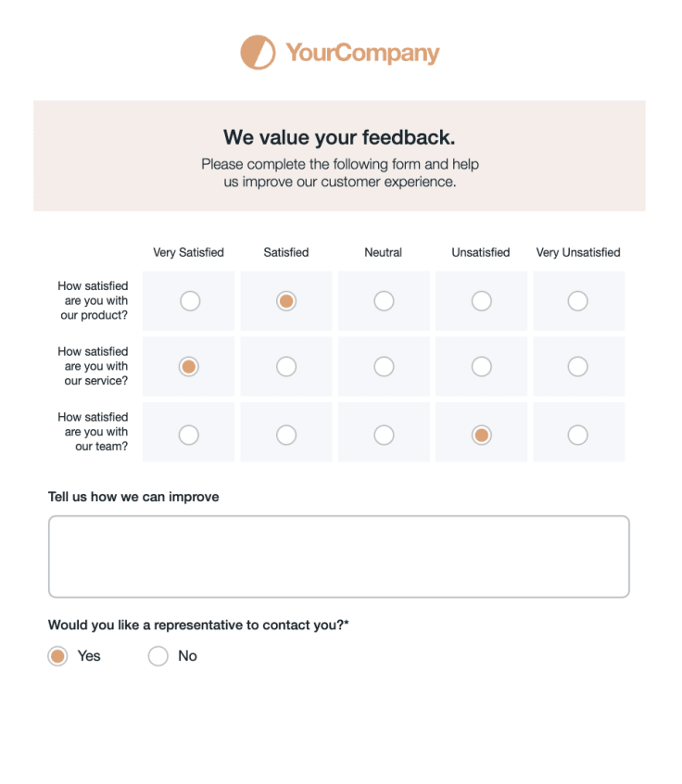The width and height of the screenshot is (682, 784).
Task: Choose Yes for representative contact
Action: (57, 656)
